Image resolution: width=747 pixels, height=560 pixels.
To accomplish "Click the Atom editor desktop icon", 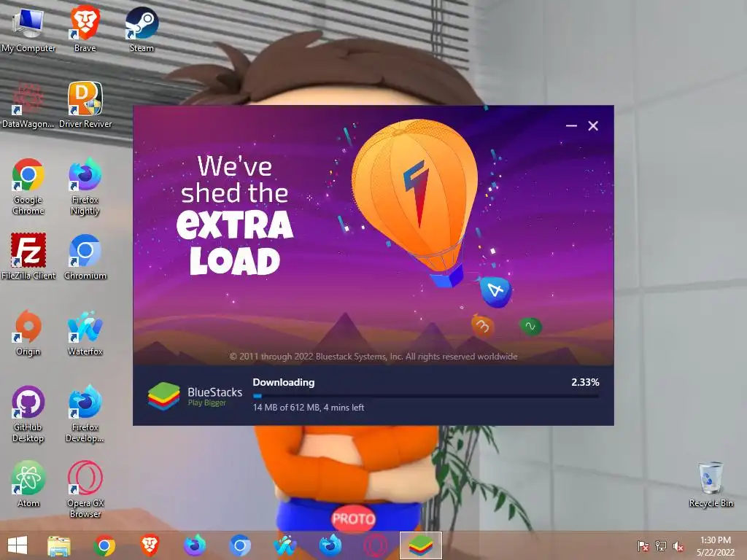I will pos(28,484).
